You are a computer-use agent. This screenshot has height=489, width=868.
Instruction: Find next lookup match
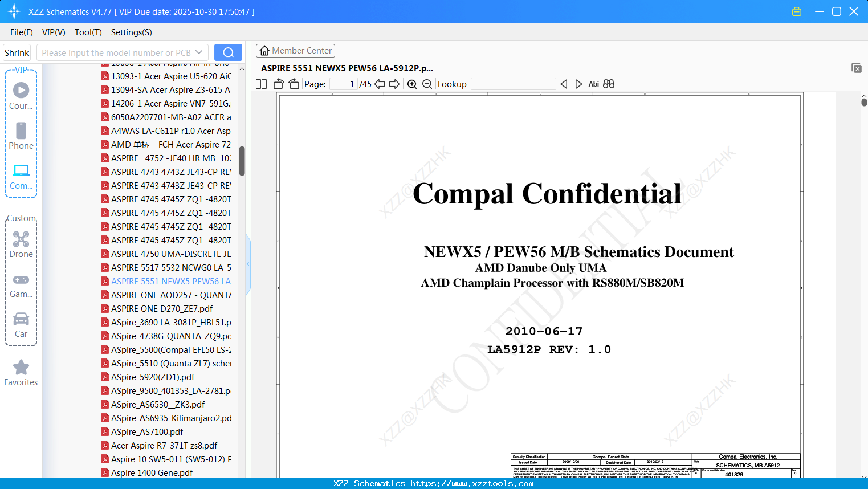pyautogui.click(x=578, y=84)
